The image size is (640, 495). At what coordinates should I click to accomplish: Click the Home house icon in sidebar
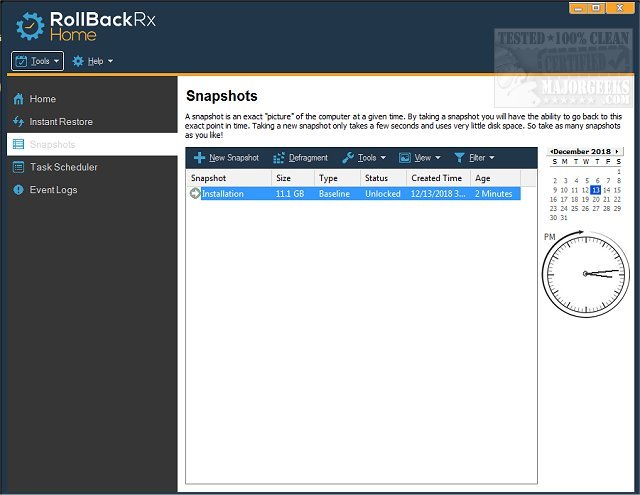[18, 99]
